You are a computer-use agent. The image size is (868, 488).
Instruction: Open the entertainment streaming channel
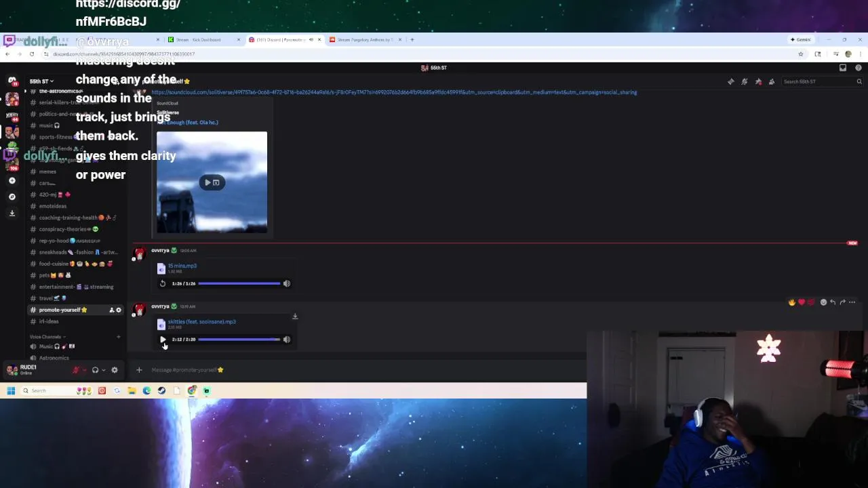coord(75,287)
